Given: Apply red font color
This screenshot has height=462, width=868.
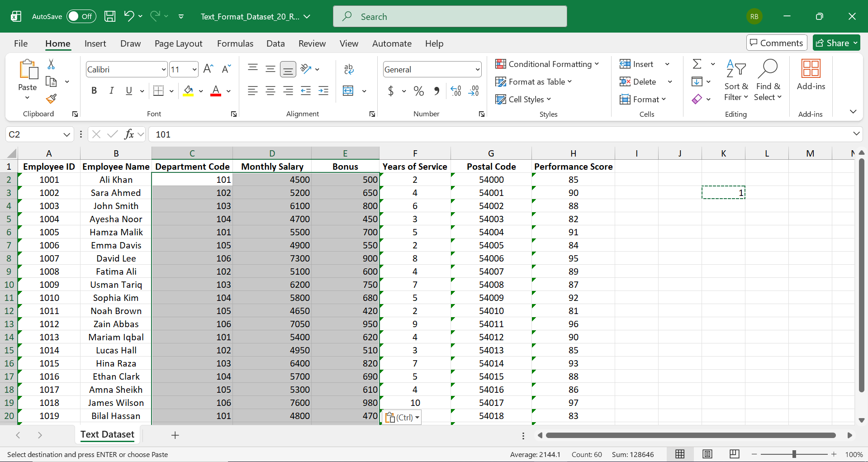Looking at the screenshot, I should [x=216, y=91].
